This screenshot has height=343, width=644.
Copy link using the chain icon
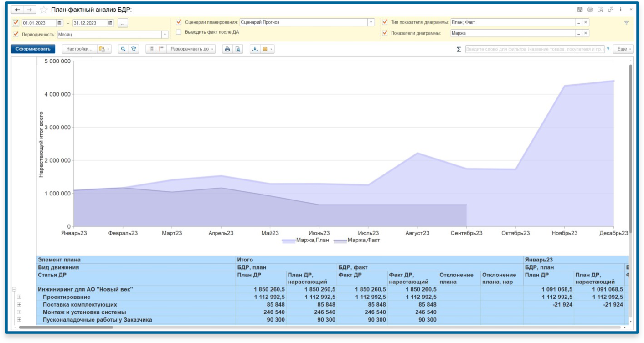[610, 10]
